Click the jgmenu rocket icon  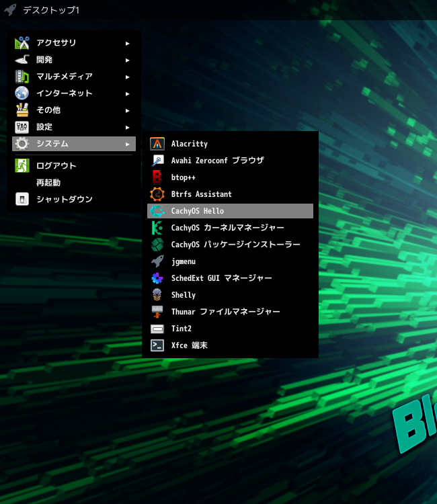coord(157,261)
